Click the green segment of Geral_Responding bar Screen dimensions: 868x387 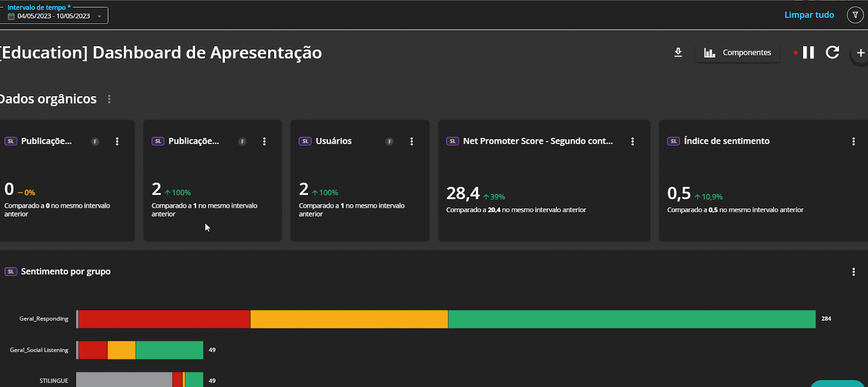point(631,319)
